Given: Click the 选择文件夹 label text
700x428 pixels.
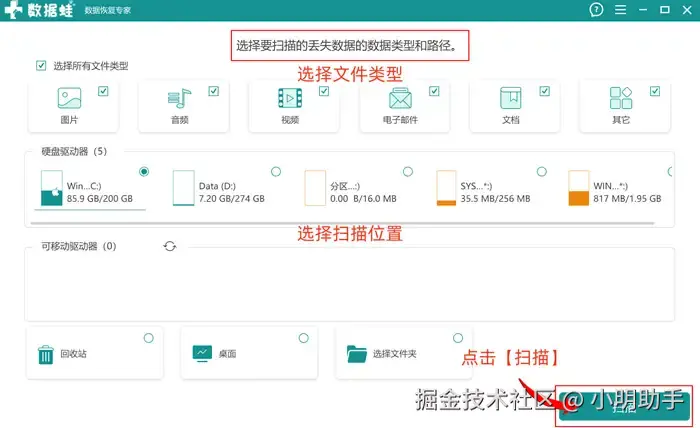Looking at the screenshot, I should tap(395, 354).
